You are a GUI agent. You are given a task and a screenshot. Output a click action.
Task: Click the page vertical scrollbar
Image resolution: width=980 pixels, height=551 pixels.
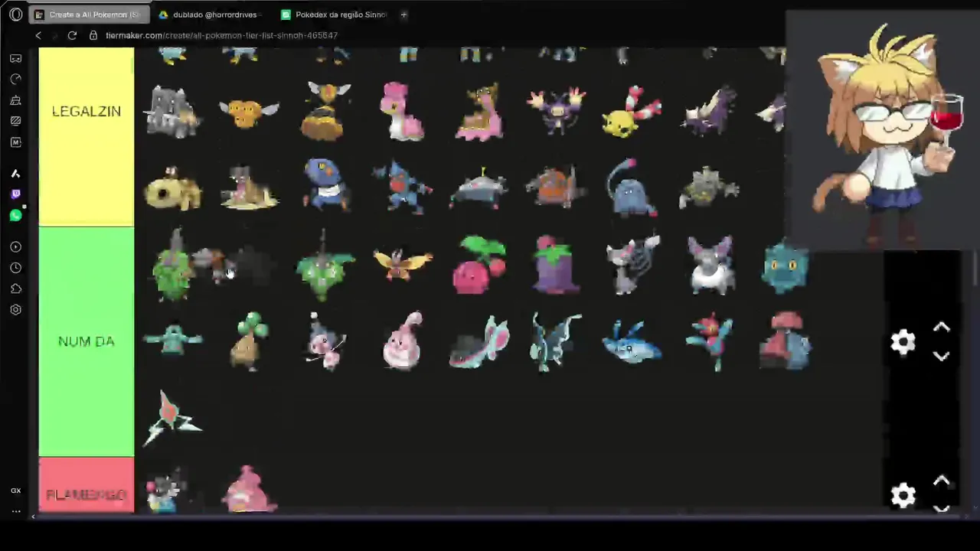pyautogui.click(x=975, y=268)
